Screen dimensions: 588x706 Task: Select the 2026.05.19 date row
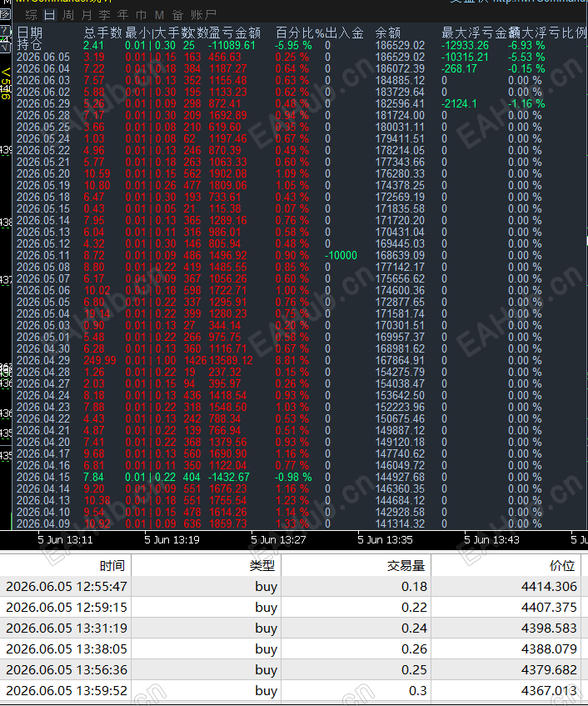click(43, 186)
